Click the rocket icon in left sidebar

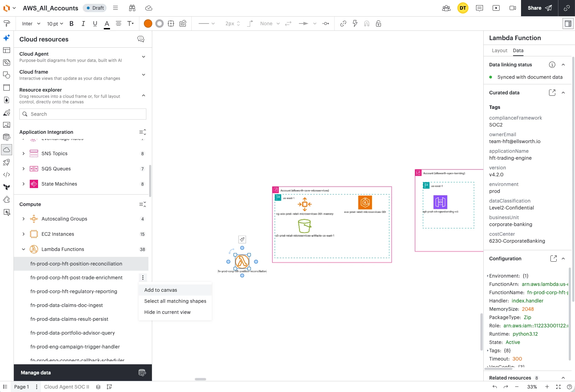pos(7,162)
